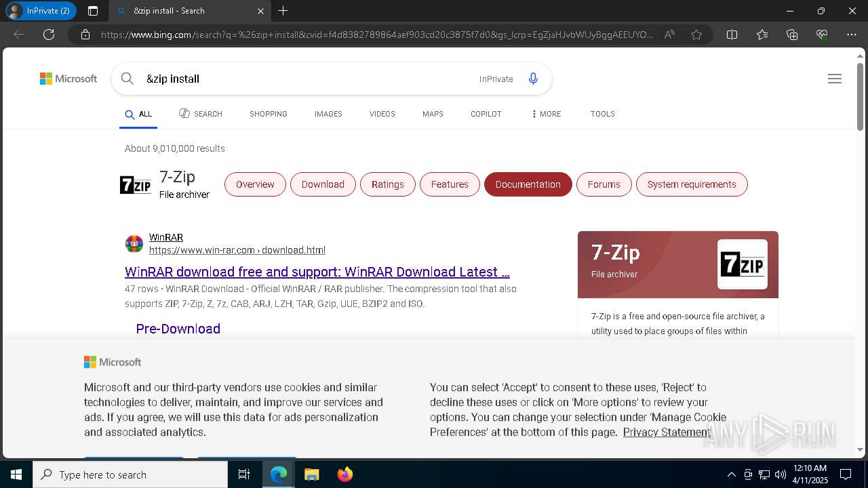Show hidden tray icons chevron
The width and height of the screenshot is (868, 488).
click(x=731, y=474)
